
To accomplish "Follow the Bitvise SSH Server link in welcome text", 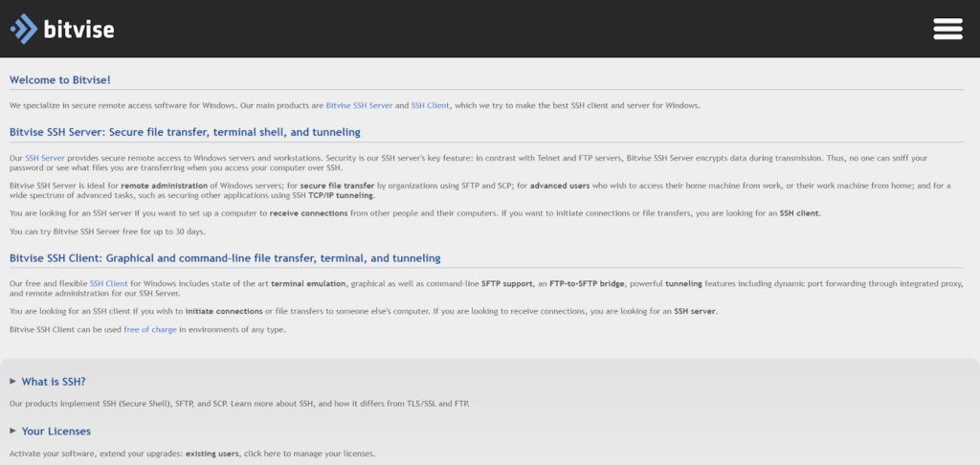I will 358,105.
